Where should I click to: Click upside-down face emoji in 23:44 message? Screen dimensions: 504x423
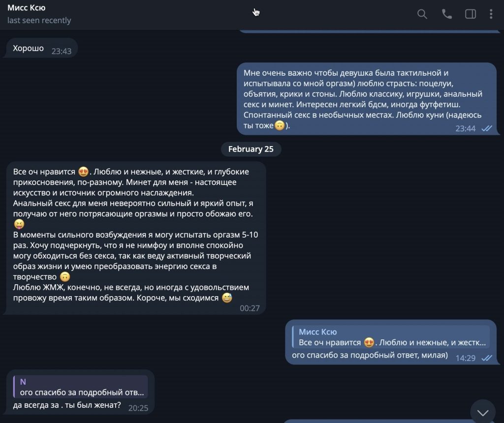coord(280,125)
